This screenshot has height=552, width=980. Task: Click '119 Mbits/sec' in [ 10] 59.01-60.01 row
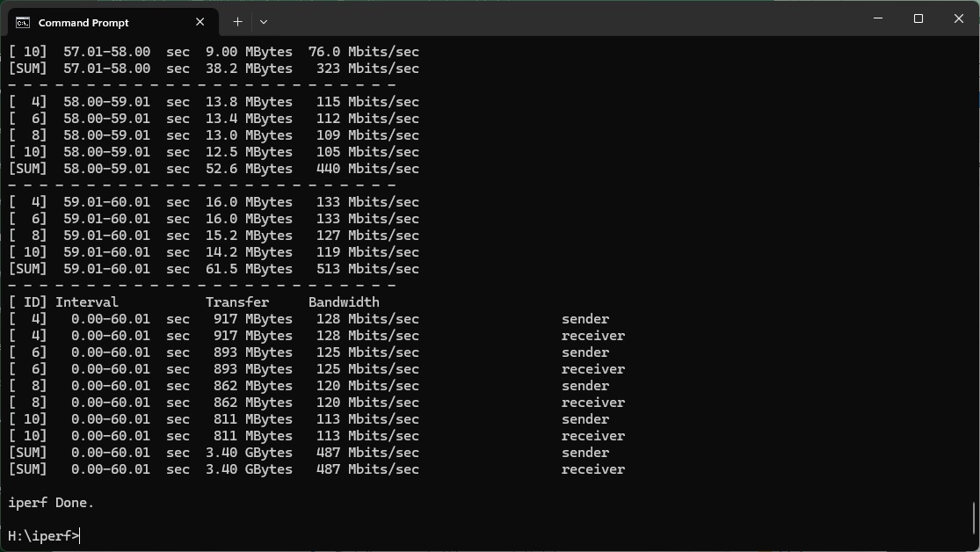(x=367, y=252)
